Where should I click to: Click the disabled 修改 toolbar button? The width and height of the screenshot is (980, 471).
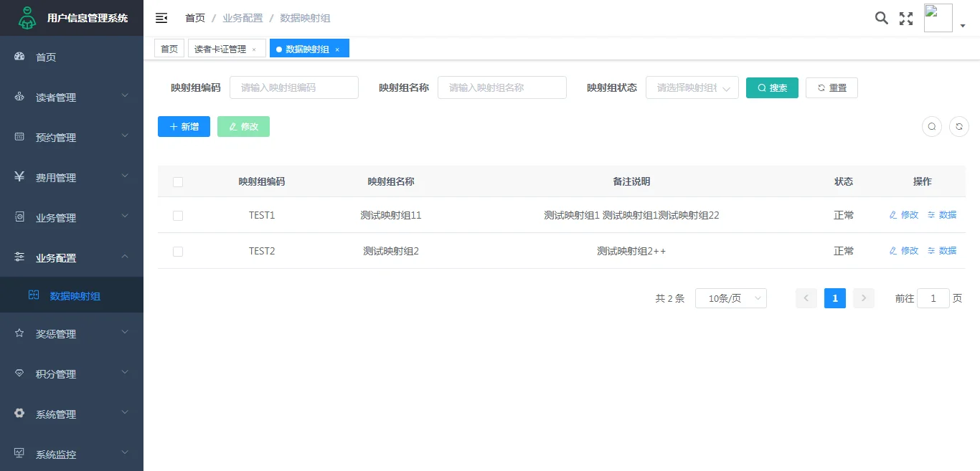coord(243,126)
